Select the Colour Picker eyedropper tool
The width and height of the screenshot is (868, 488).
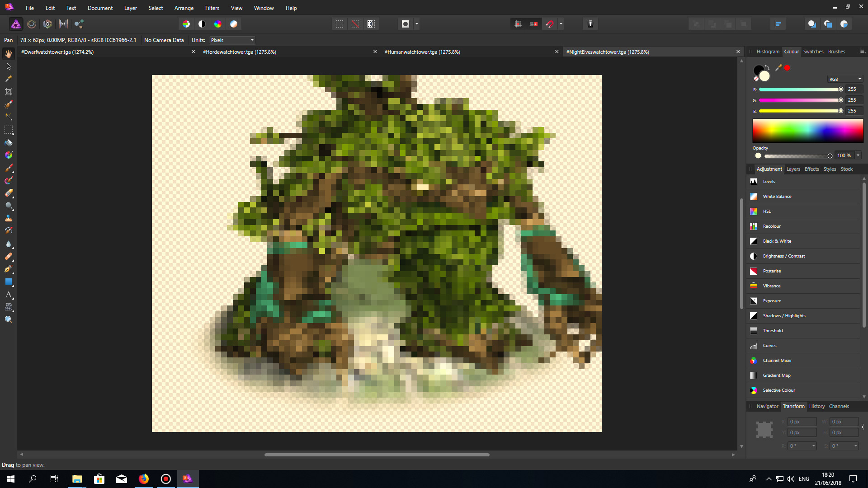(x=9, y=79)
